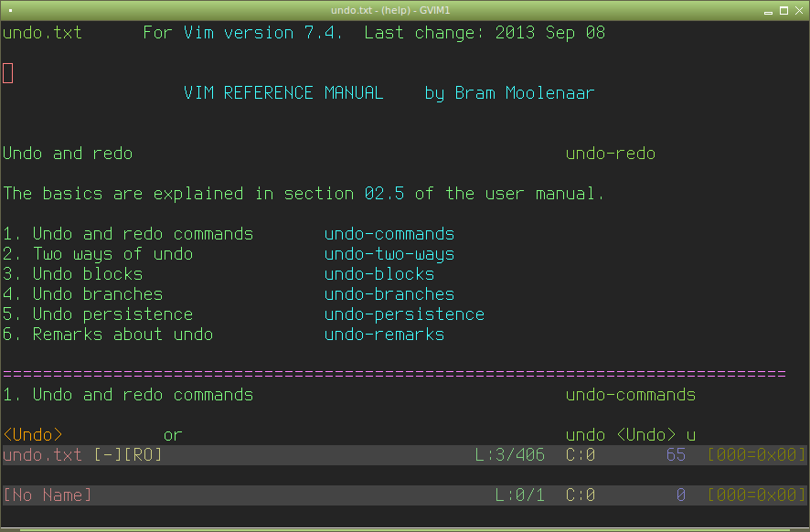Image resolution: width=810 pixels, height=532 pixels.
Task: Open the window menu icon in title bar
Action: (10, 9)
